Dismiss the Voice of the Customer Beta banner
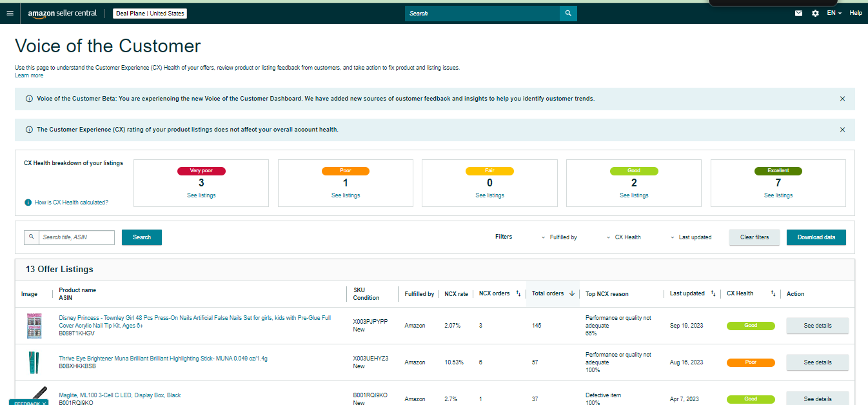This screenshot has width=868, height=405. 842,99
